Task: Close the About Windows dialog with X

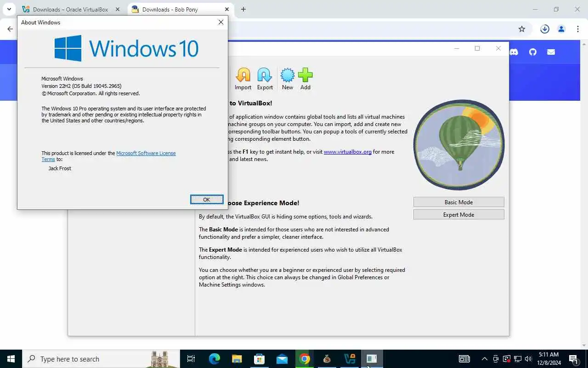Action: [221, 22]
